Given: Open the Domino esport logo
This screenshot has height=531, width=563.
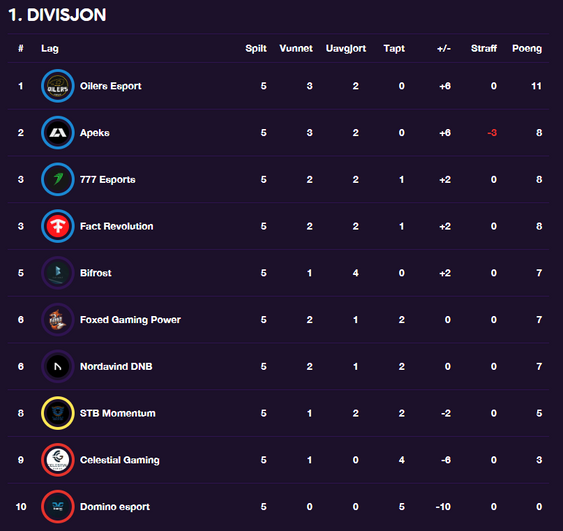Looking at the screenshot, I should pyautogui.click(x=57, y=507).
